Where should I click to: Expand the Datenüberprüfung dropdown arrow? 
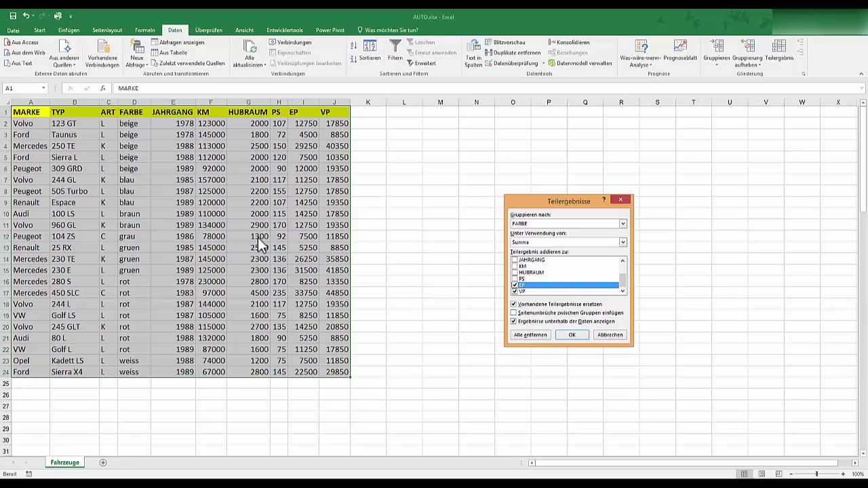tap(542, 63)
